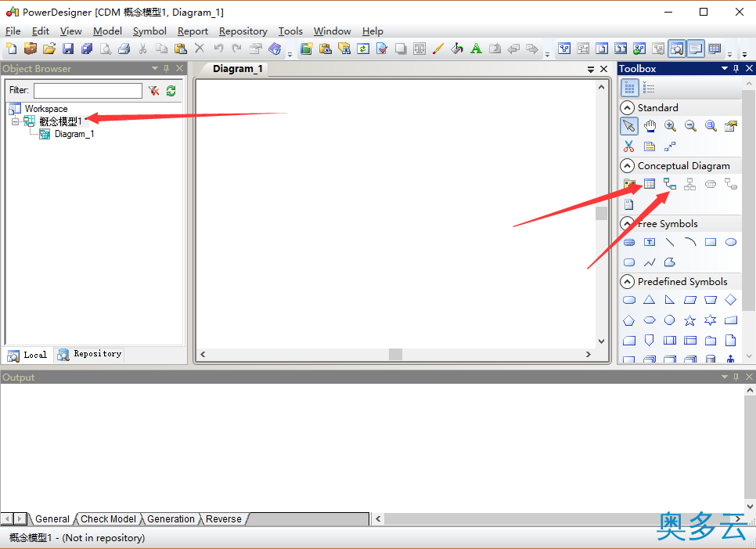The image size is (756, 549).
Task: Switch Toolbox to icon grid view
Action: tap(629, 88)
